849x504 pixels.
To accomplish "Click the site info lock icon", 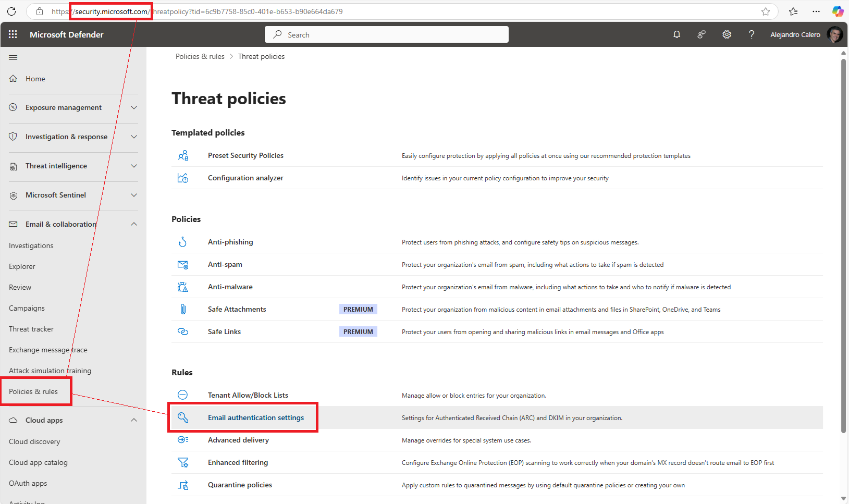I will pos(40,11).
